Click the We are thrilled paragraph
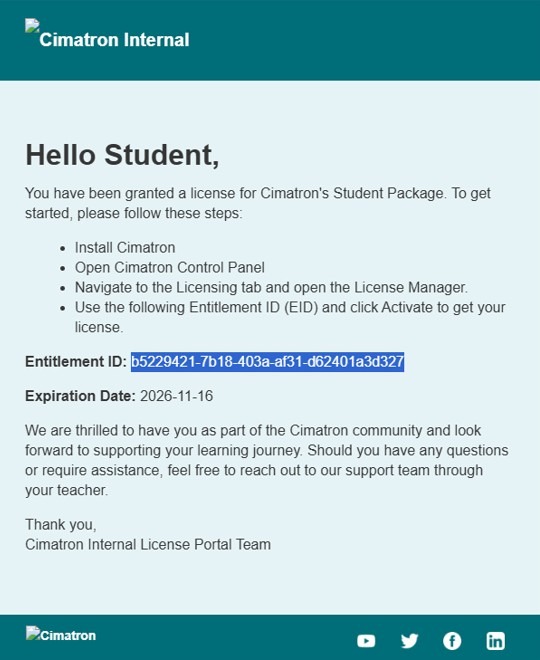This screenshot has height=660, width=540. click(x=267, y=460)
